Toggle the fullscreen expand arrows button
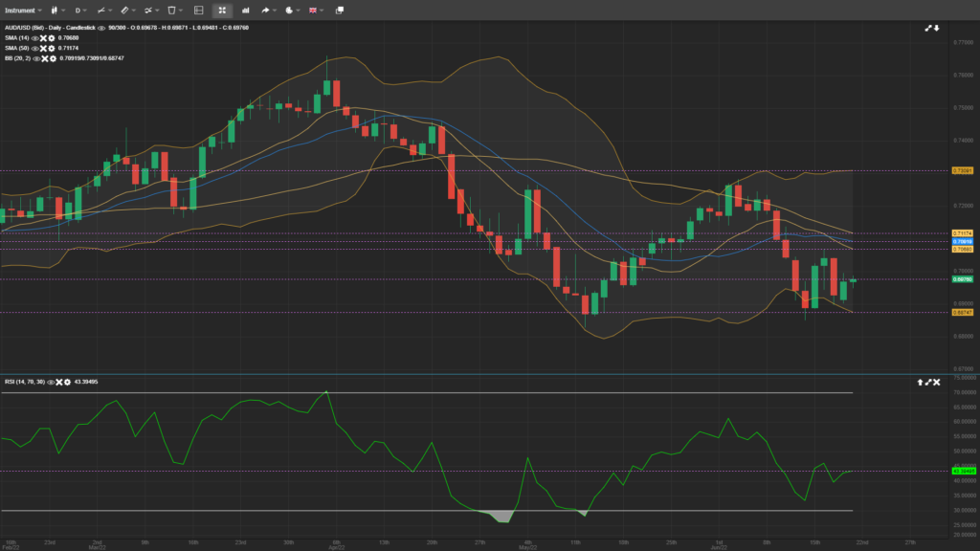This screenshot has height=551, width=980. [222, 10]
